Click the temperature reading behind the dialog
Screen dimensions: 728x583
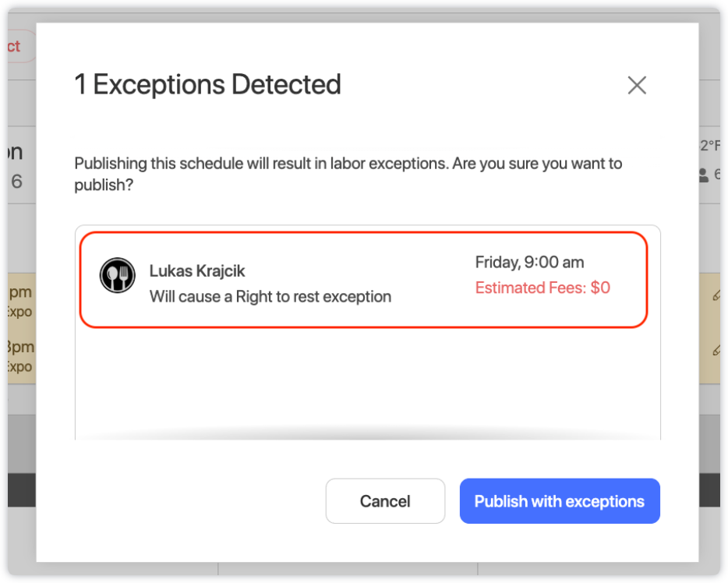point(710,146)
